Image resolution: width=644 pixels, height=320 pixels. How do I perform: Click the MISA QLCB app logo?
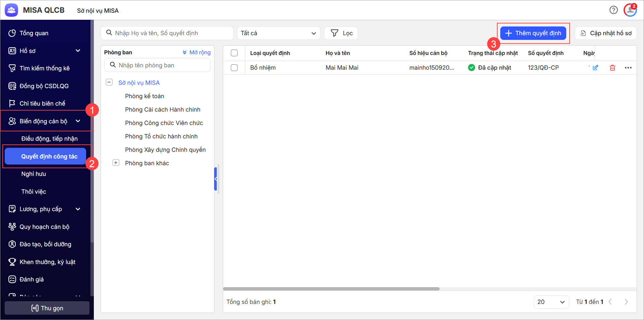point(11,10)
